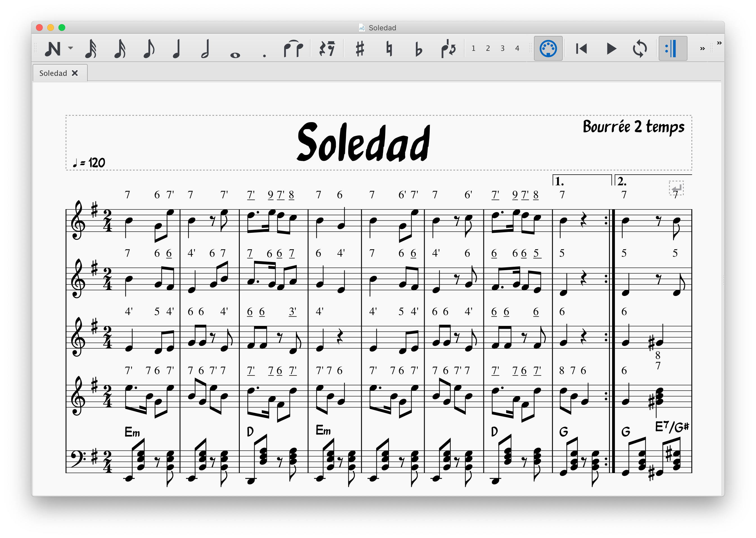Image resolution: width=756 pixels, height=538 pixels.
Task: Select the 32nd note duration
Action: 90,49
